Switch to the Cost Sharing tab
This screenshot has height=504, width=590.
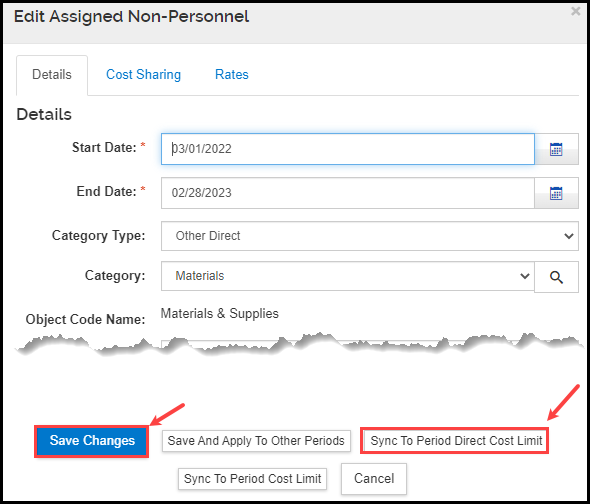pos(143,75)
